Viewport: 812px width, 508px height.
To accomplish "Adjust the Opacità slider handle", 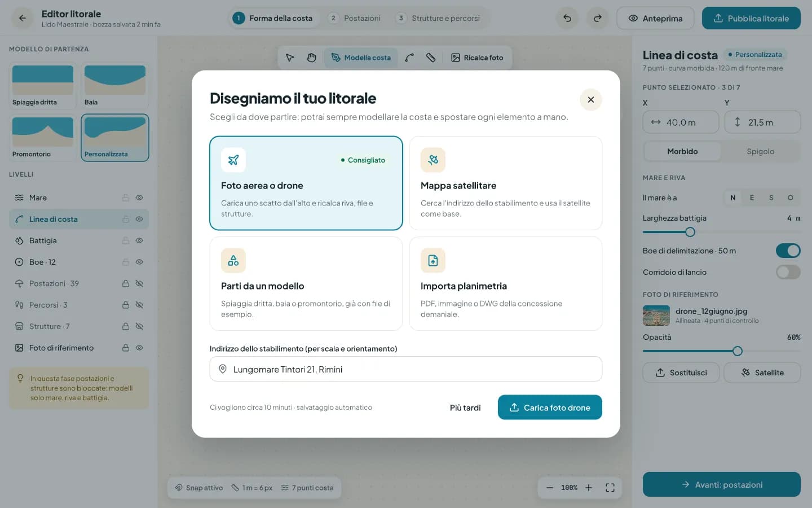I will click(x=738, y=351).
